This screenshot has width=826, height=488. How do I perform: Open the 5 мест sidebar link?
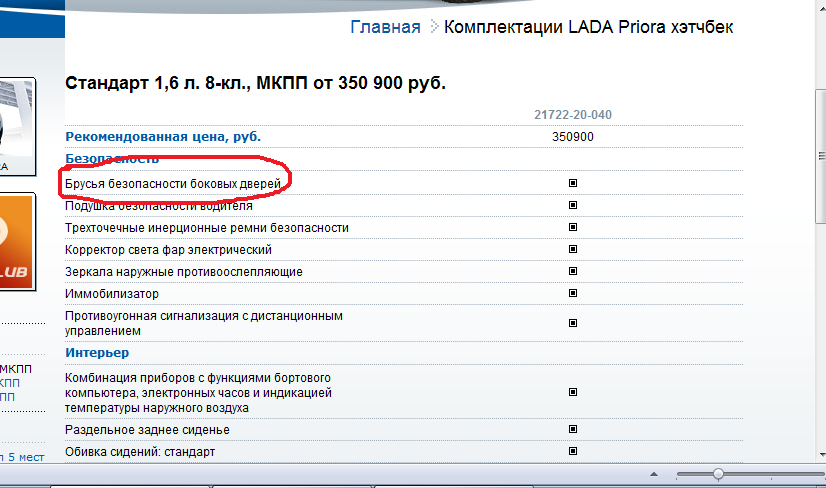click(22, 457)
